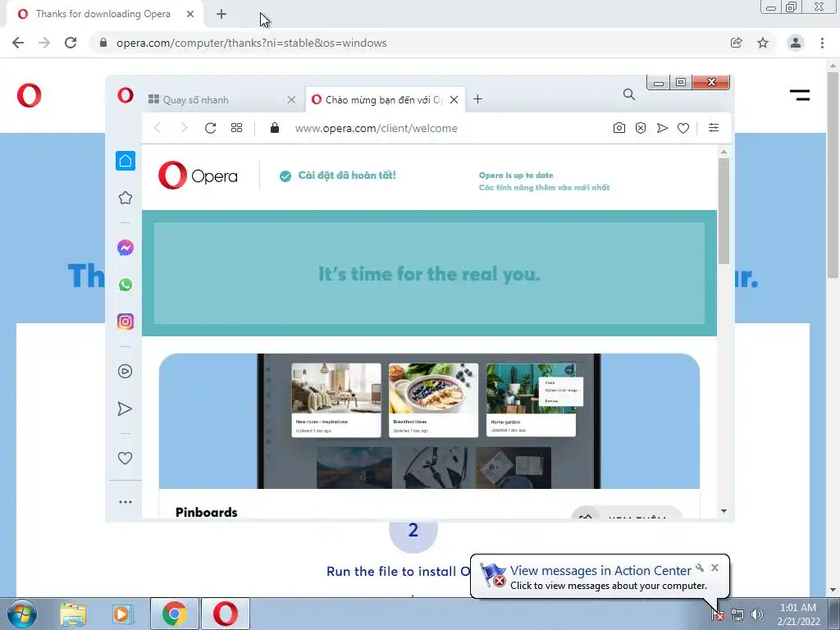The image size is (840, 630).
Task: Open My Flow arrow icon in sidebar
Action: click(125, 409)
